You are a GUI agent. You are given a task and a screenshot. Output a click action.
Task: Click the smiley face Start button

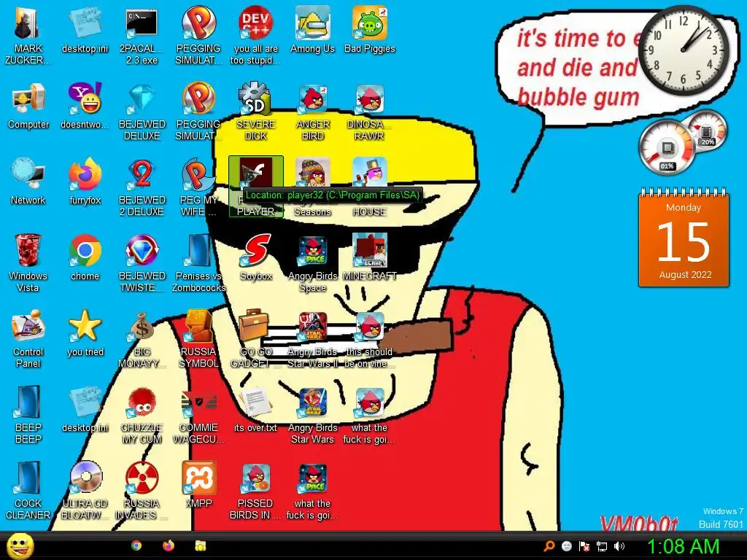click(x=20, y=545)
